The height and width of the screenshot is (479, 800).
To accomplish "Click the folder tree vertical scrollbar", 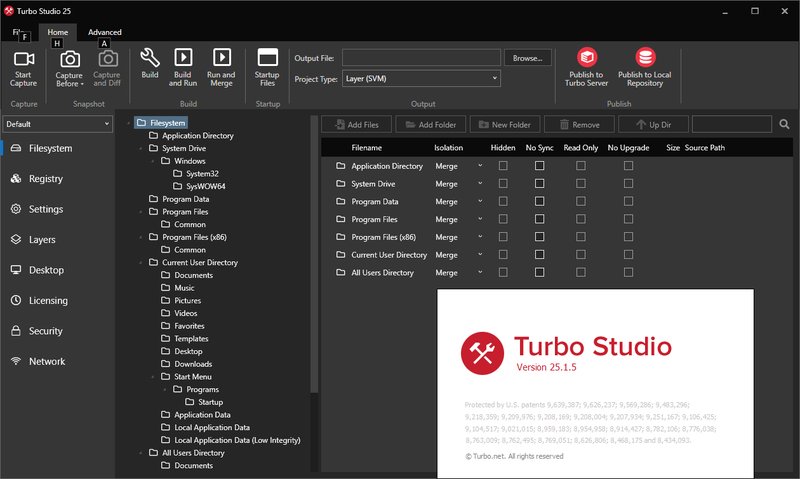I will 314,255.
